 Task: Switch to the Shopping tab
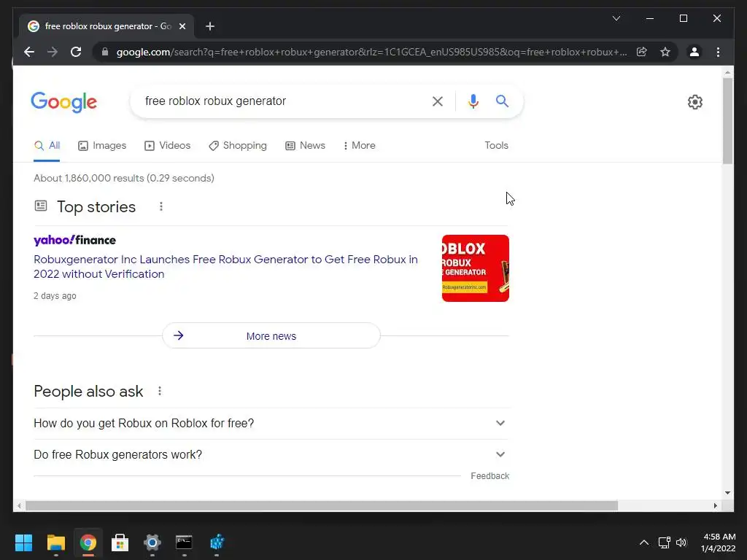237,146
